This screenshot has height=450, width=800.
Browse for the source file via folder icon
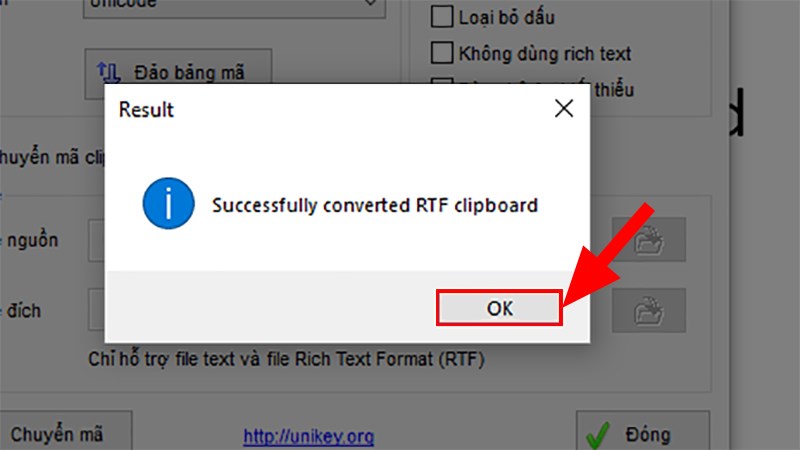648,240
